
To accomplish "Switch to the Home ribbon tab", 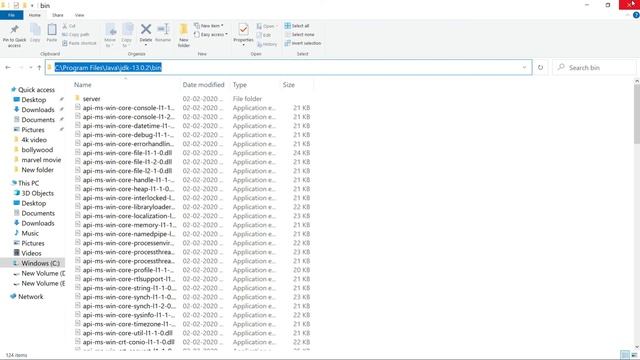I will 35,15.
